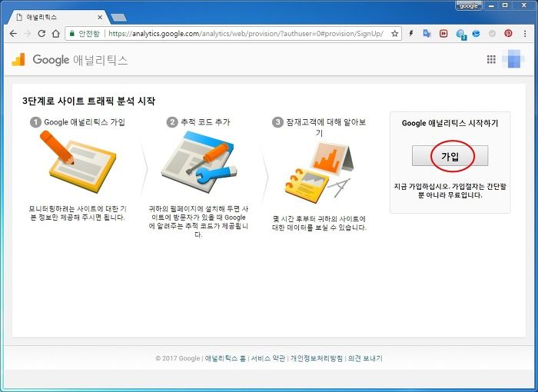This screenshot has height=392, width=538.
Task: Open Chrome's three-dot menu
Action: click(x=525, y=33)
